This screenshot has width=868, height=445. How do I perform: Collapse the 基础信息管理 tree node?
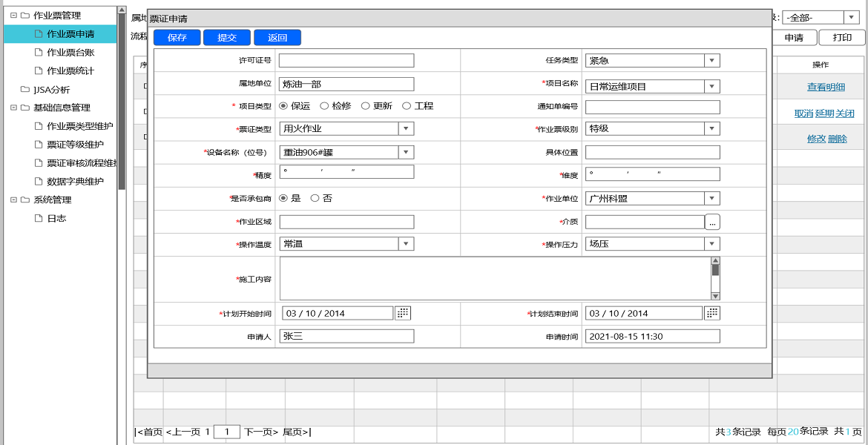click(x=13, y=108)
